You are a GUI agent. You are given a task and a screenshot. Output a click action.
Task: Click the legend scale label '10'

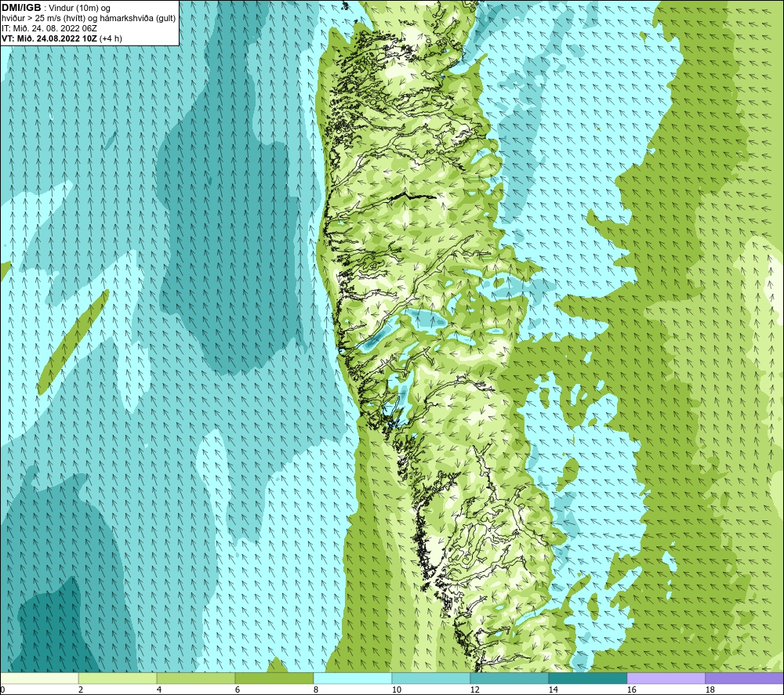[x=396, y=690]
